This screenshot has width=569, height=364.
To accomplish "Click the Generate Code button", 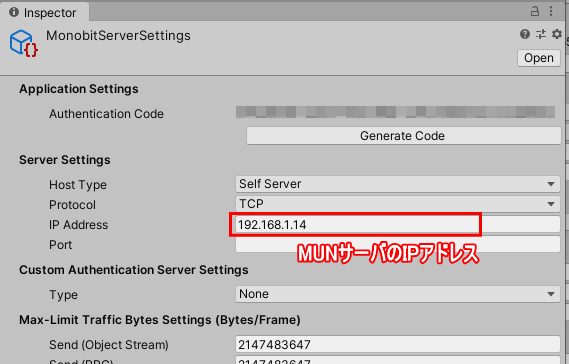I will [x=404, y=136].
